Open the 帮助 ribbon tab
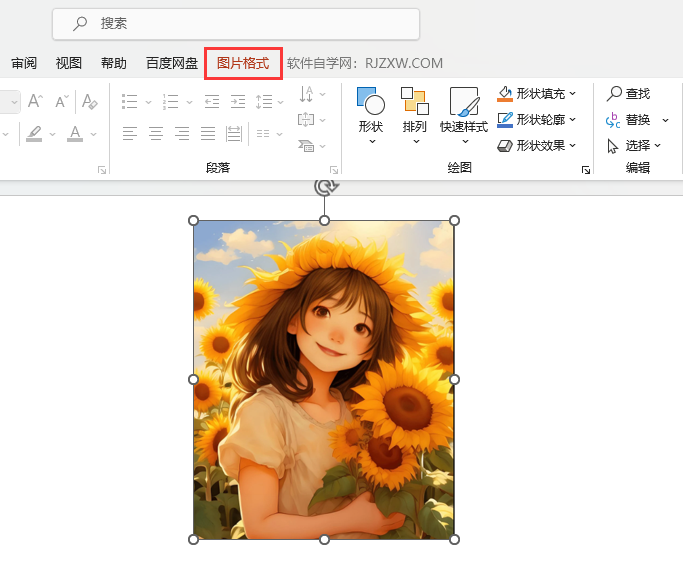Viewport: 683px width, 571px height. tap(114, 64)
